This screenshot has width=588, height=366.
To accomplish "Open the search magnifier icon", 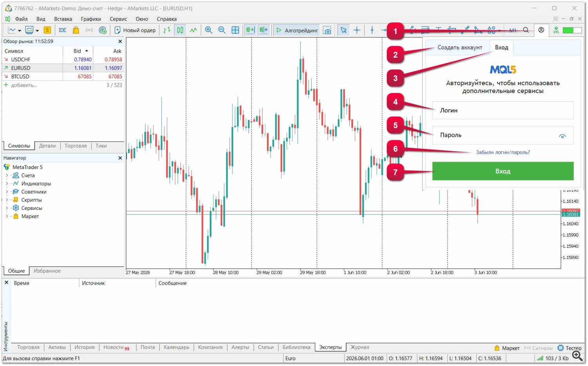I will pos(526,30).
